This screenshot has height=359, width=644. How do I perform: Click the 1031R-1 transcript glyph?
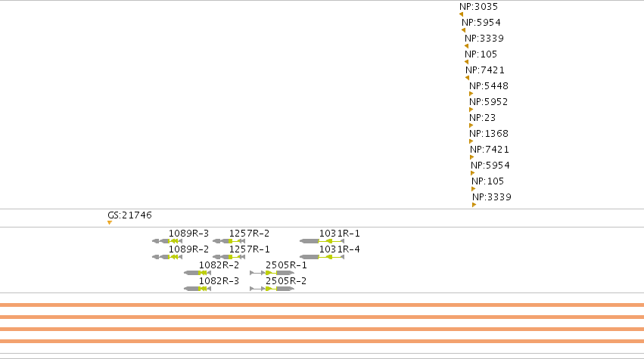(322, 241)
